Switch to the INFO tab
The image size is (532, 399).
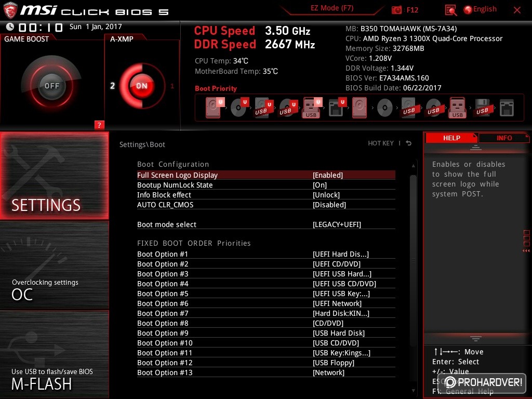(x=504, y=138)
